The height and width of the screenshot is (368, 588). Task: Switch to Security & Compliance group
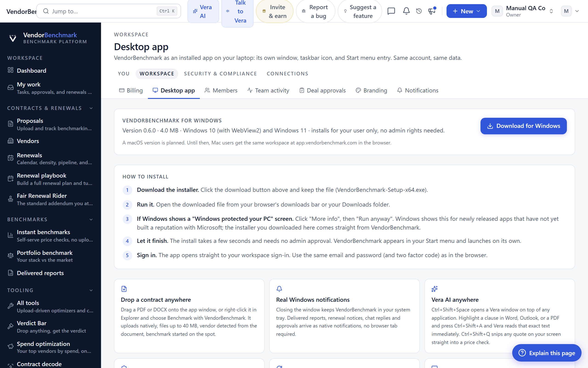[x=220, y=74]
